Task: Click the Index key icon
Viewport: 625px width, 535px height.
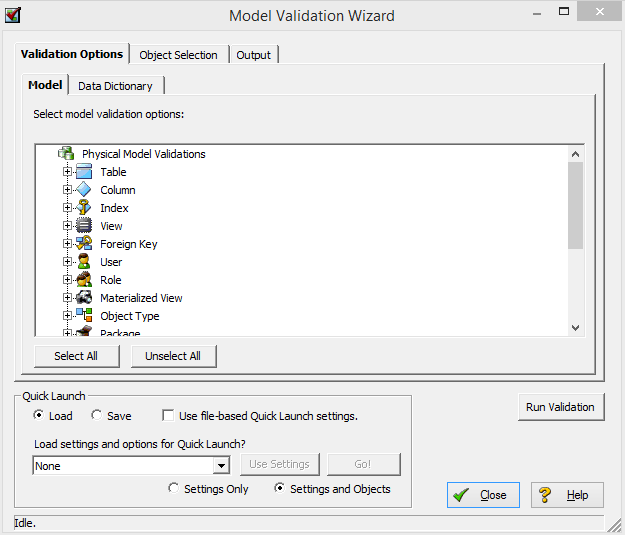Action: pos(84,208)
